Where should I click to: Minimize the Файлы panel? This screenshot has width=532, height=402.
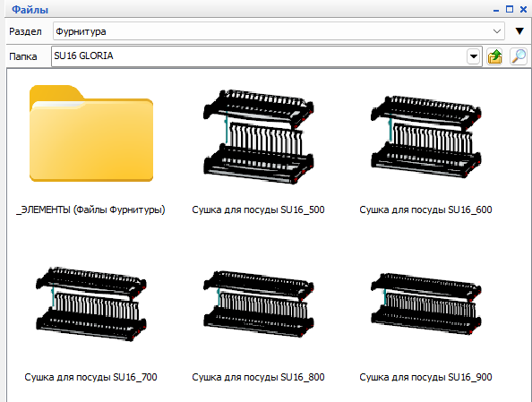(496, 10)
